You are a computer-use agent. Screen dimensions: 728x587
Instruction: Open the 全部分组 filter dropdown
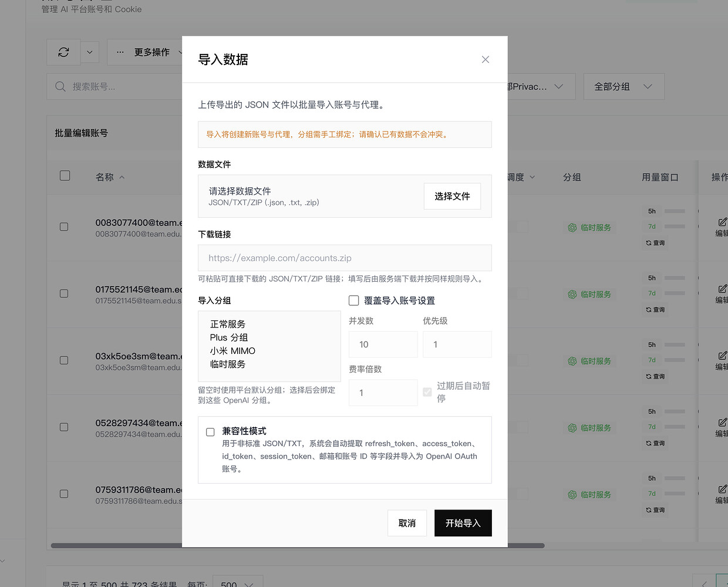pos(623,86)
